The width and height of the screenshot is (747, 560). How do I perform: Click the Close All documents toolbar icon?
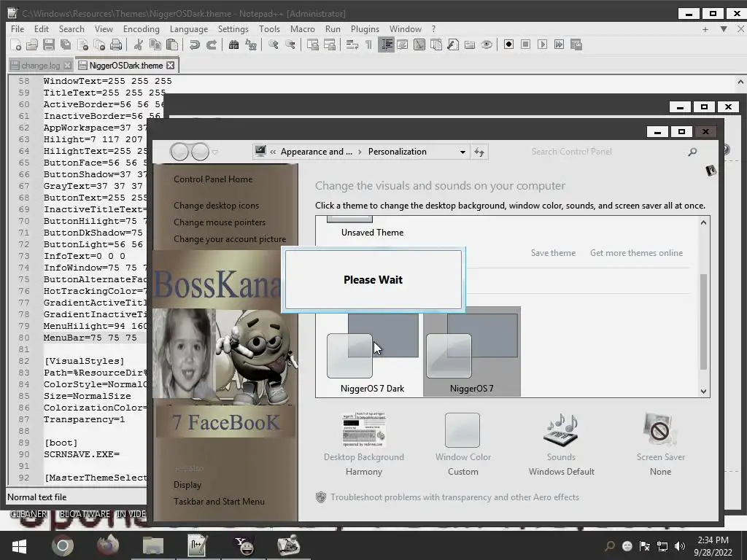[99, 44]
